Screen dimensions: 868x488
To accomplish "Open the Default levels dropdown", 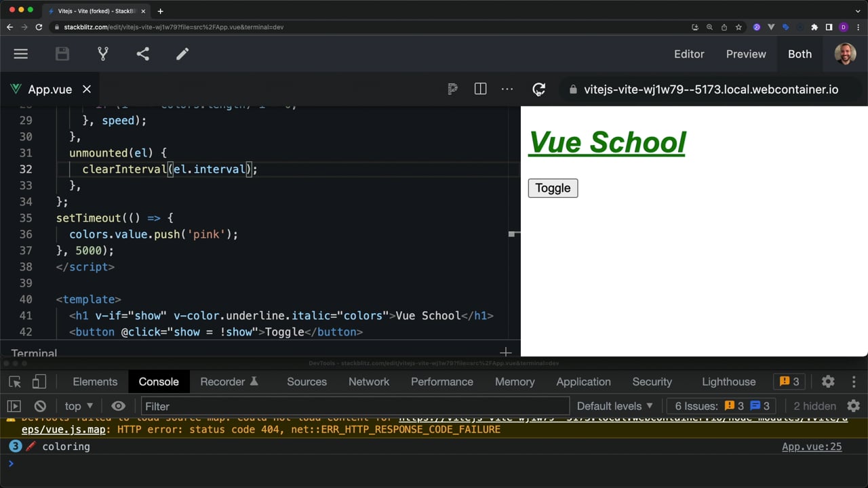I will pyautogui.click(x=614, y=406).
